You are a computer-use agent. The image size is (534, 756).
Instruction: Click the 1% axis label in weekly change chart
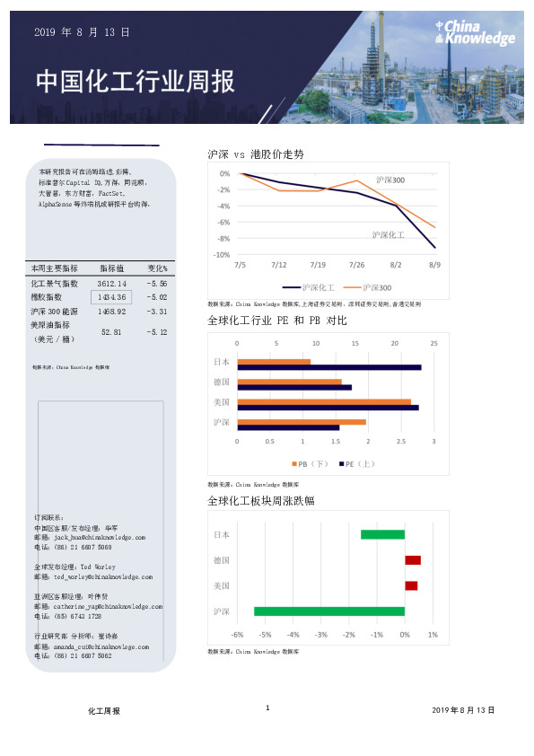point(433,635)
